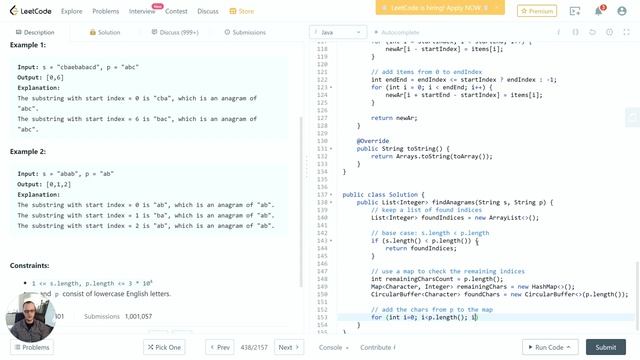Open the Interview menu
Image resolution: width=640 pixels, height=360 pixels.
coord(142,11)
